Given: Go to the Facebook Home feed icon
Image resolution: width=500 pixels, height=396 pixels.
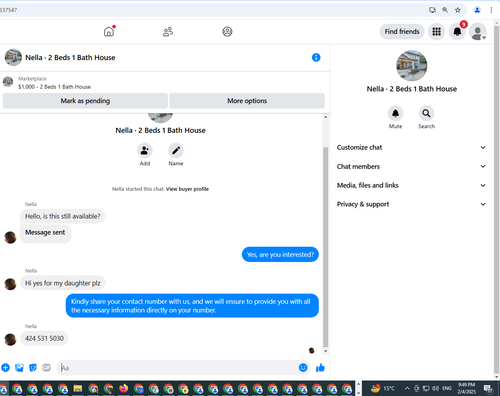Looking at the screenshot, I should coord(109,32).
